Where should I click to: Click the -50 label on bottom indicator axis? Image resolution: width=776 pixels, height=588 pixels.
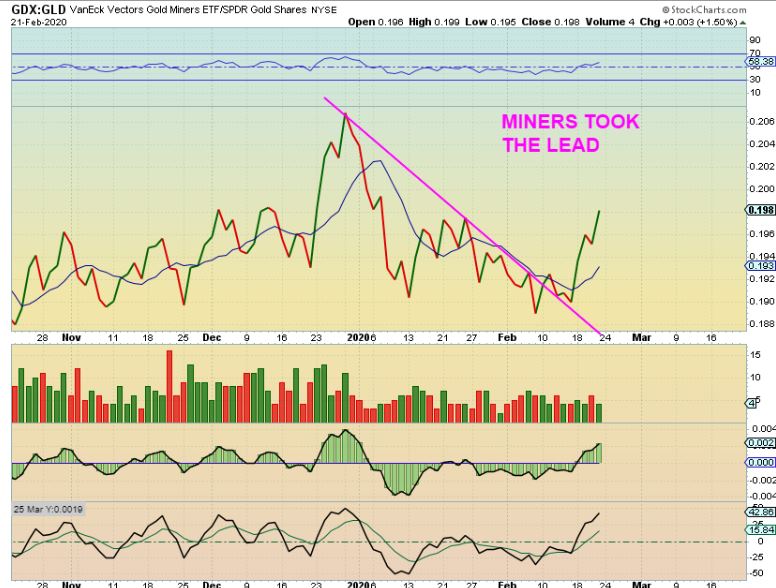(x=756, y=574)
